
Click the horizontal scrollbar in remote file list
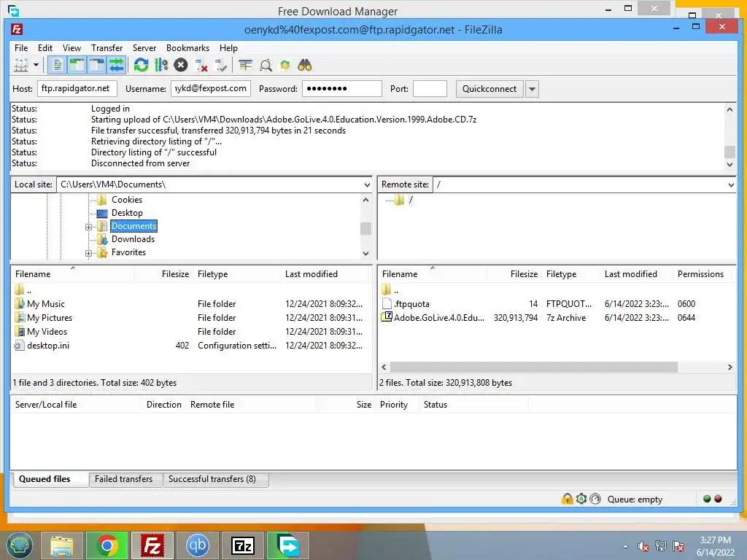533,367
